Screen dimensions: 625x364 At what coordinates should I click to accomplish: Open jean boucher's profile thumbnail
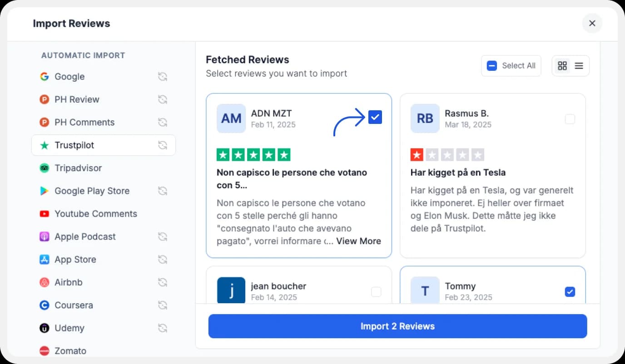coord(231,291)
